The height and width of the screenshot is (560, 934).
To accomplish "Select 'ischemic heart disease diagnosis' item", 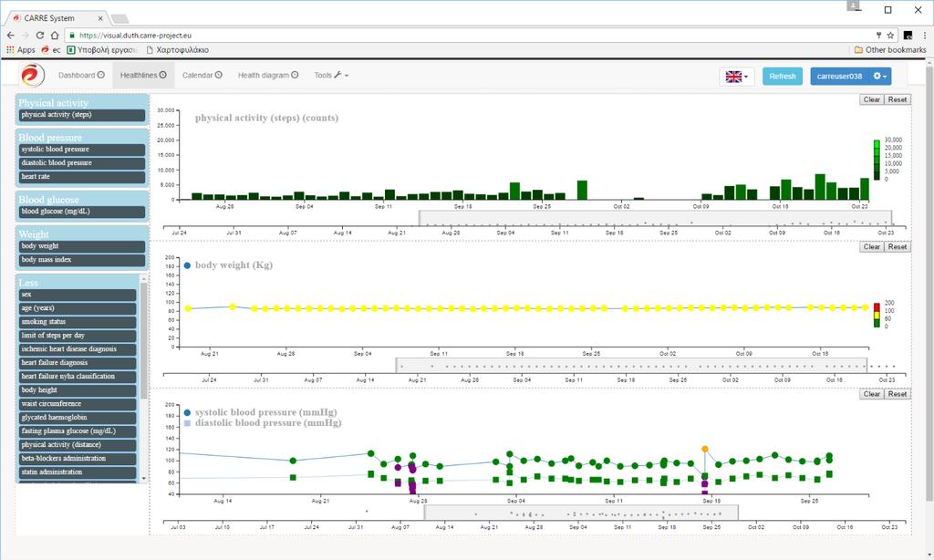I will click(x=78, y=349).
